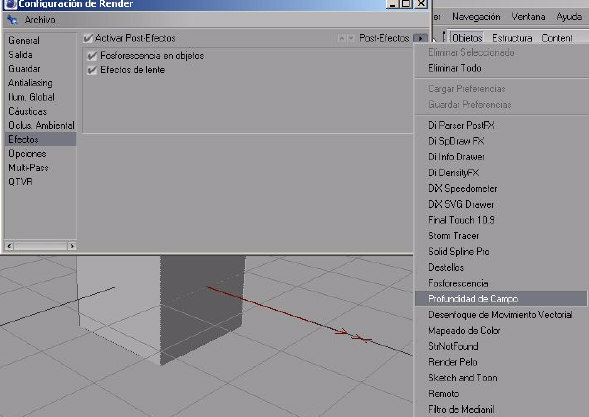The image size is (589, 417).
Task: Open the Ventana menu in main window
Action: [528, 17]
